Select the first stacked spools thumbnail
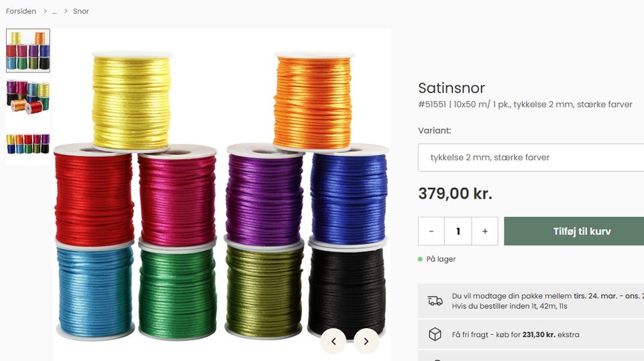The image size is (644, 361). pyautogui.click(x=28, y=50)
